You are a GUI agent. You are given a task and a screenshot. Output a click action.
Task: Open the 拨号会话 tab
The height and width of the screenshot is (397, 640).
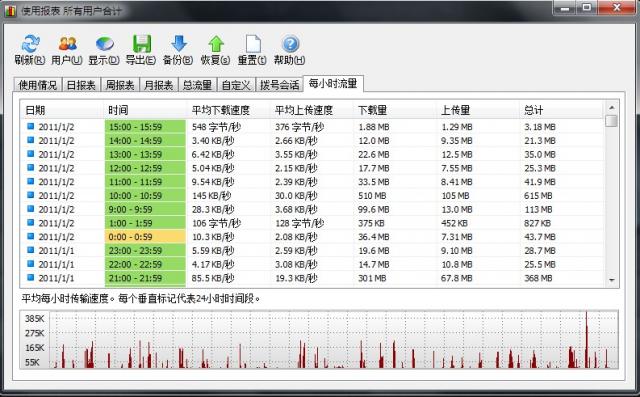(x=280, y=85)
